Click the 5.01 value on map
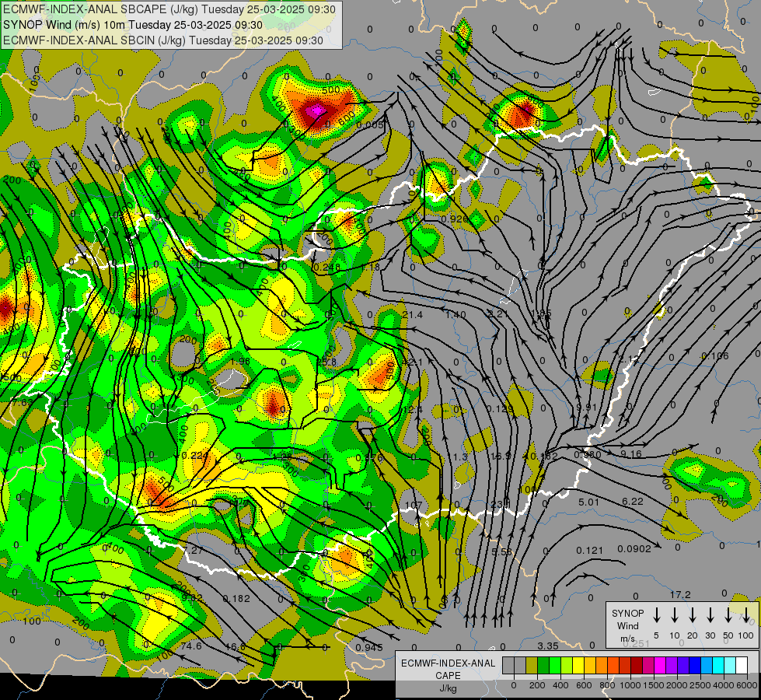 click(588, 502)
